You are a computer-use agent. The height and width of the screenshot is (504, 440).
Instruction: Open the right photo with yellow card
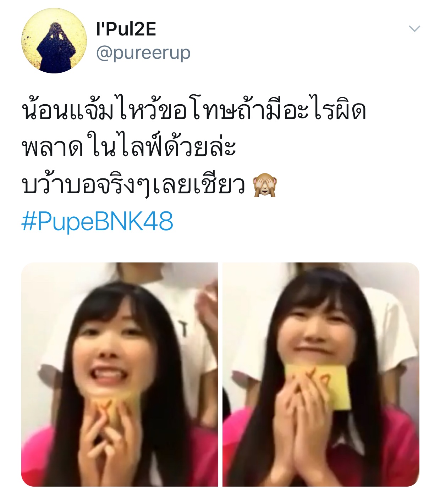pyautogui.click(x=321, y=375)
